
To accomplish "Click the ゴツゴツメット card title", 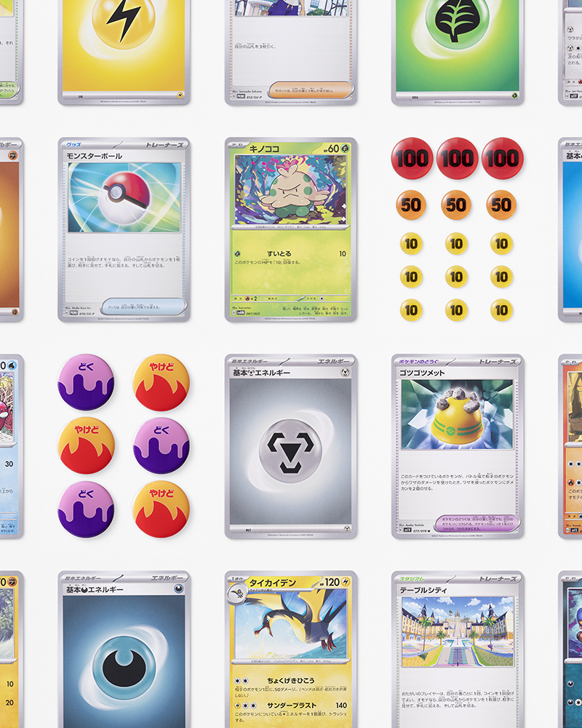I will 423,373.
